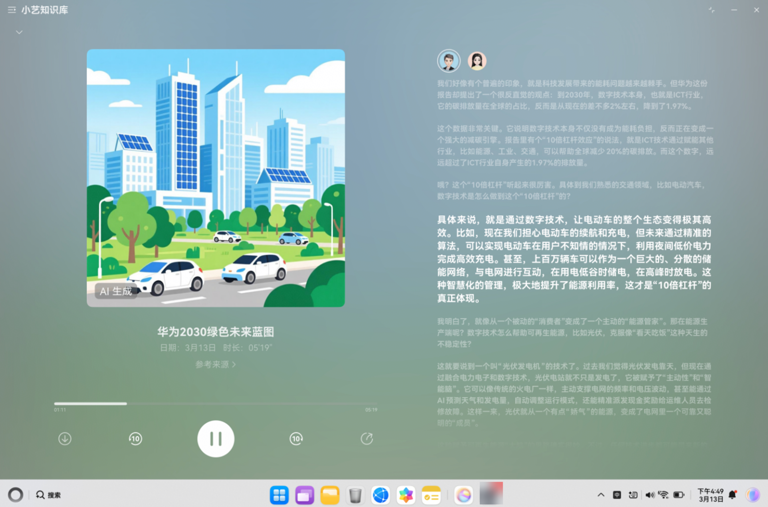Click the AI-generated city cover image
This screenshot has width=768, height=507.
(216, 178)
